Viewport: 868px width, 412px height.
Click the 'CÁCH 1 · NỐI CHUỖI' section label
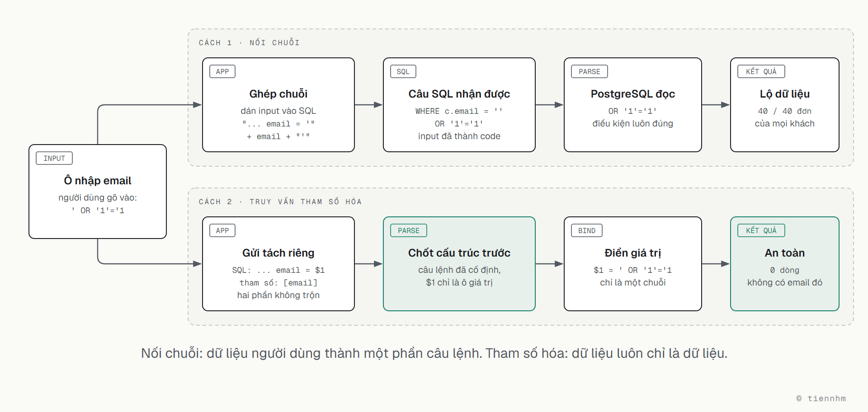point(249,42)
